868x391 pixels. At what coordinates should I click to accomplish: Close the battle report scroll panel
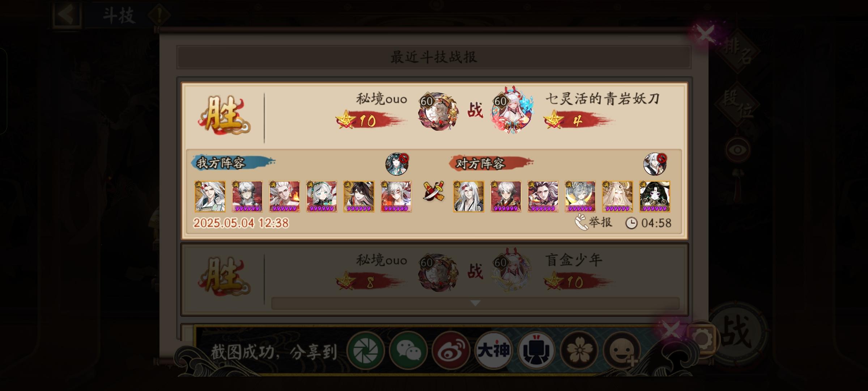[x=706, y=35]
